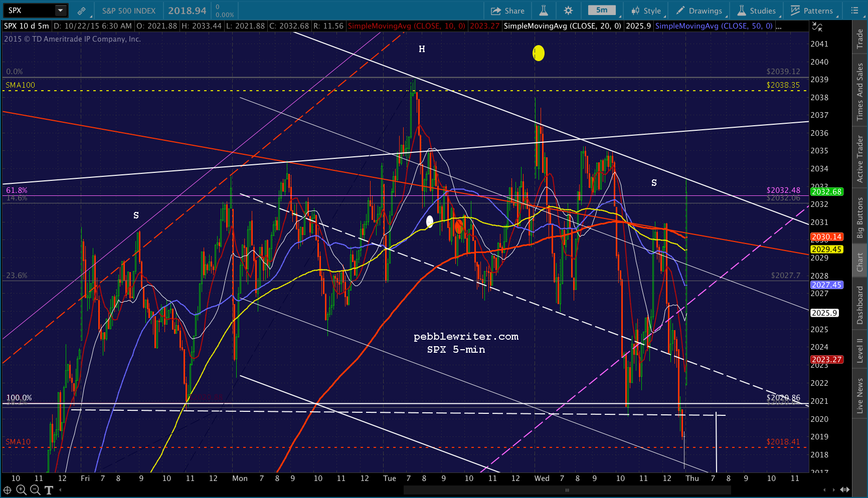Click the $2038.35 level value

pyautogui.click(x=783, y=85)
